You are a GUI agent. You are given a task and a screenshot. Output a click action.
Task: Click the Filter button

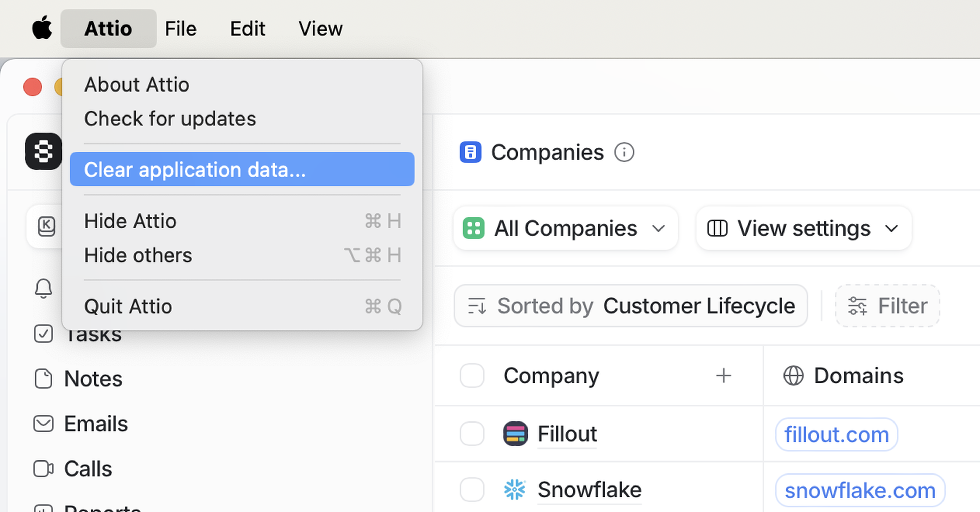(x=887, y=306)
